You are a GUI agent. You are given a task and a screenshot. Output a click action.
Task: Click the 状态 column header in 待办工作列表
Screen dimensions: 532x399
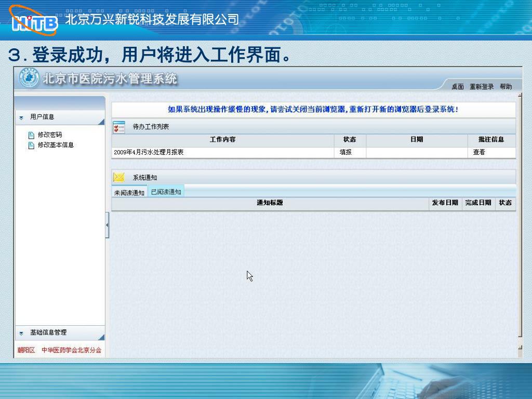tap(350, 139)
